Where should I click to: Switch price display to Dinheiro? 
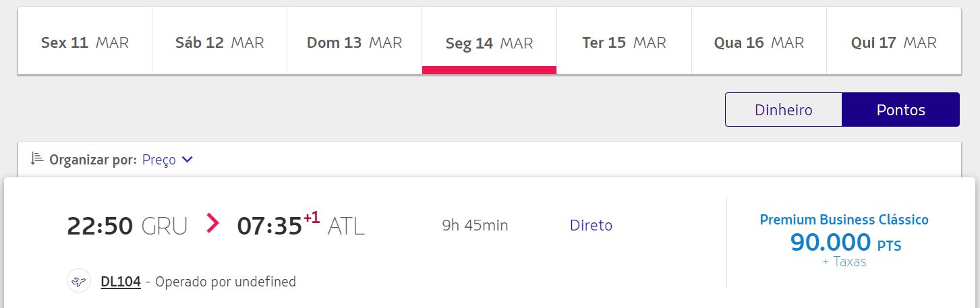(784, 109)
